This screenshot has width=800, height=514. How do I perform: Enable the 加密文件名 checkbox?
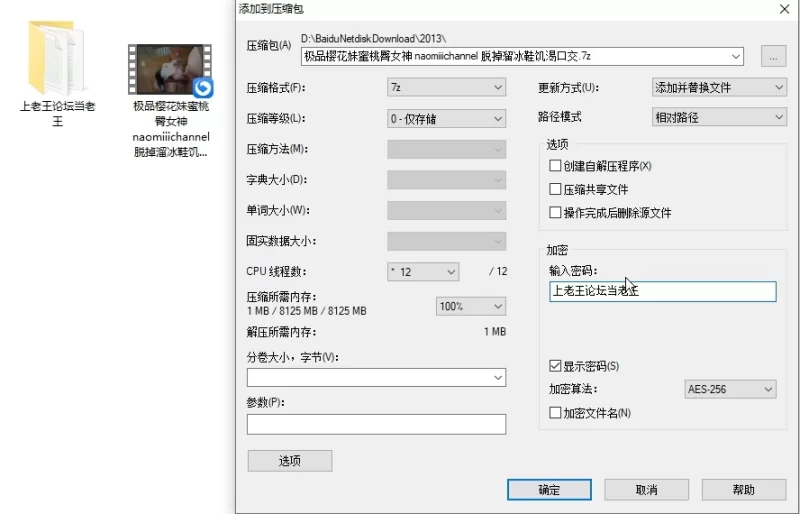tap(556, 413)
